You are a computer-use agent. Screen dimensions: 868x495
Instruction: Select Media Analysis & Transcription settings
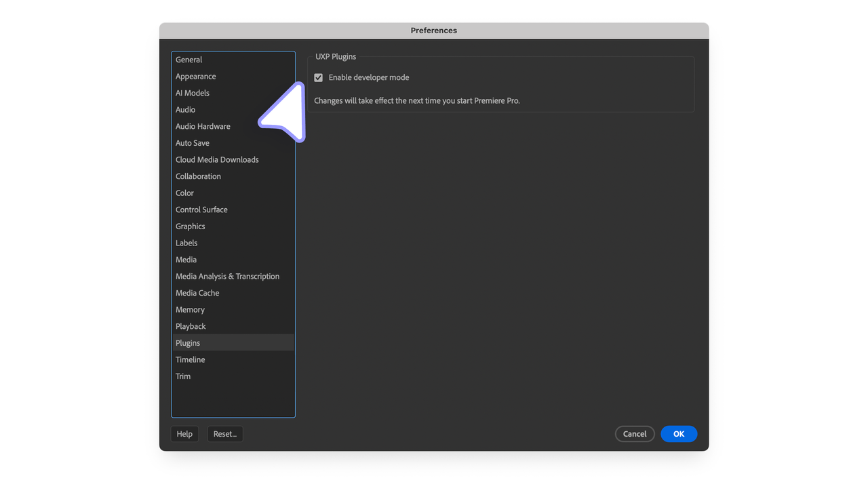click(227, 276)
